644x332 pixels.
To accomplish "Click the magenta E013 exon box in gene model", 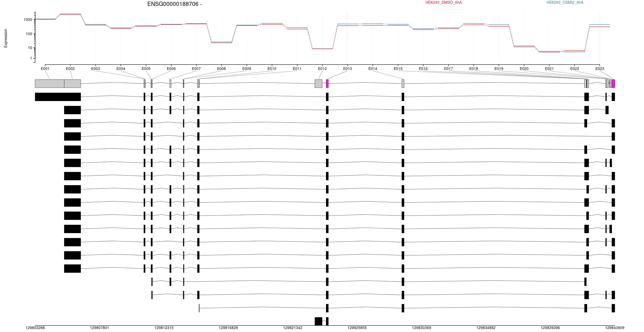I will point(327,84).
